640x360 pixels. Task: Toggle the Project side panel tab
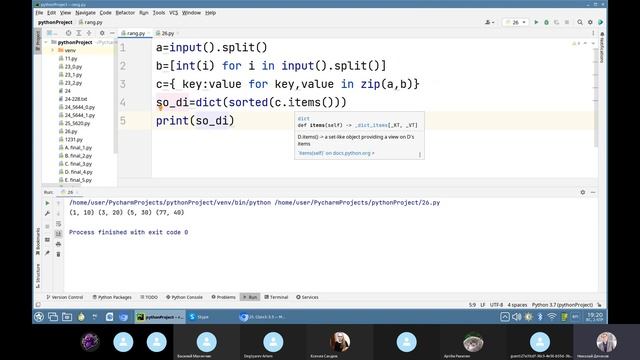pos(38,40)
